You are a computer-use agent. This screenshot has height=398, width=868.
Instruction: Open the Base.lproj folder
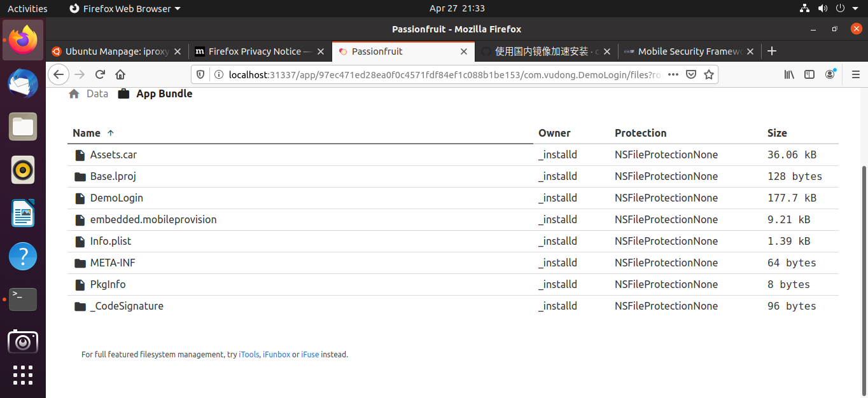point(113,176)
